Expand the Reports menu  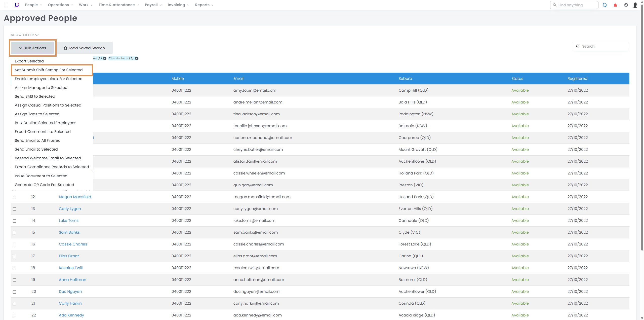(x=204, y=5)
